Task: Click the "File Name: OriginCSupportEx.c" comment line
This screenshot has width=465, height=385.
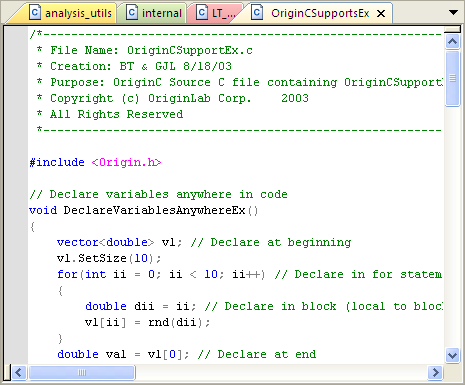Action: pos(145,50)
